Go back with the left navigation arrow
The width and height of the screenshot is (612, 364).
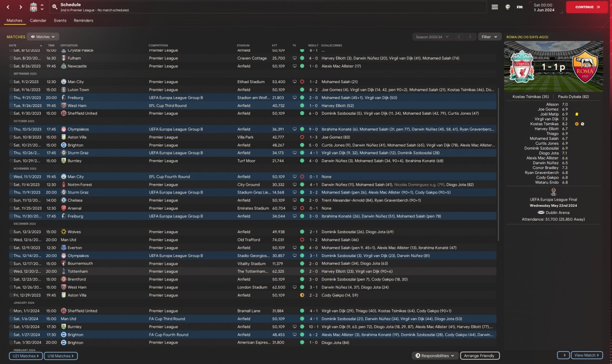point(8,7)
